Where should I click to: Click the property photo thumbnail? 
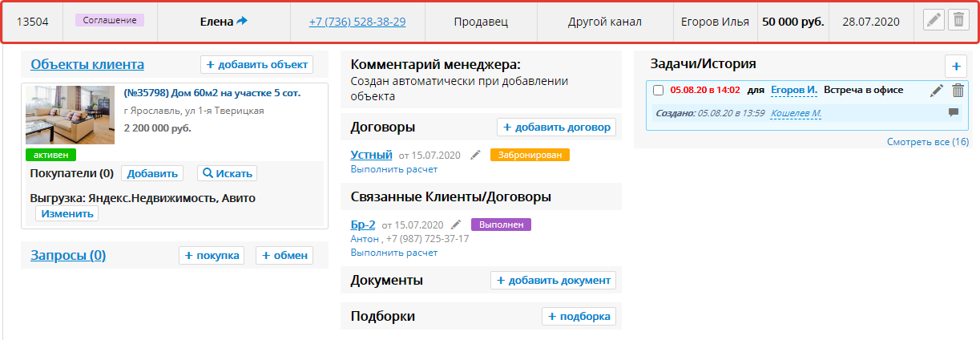pyautogui.click(x=70, y=115)
